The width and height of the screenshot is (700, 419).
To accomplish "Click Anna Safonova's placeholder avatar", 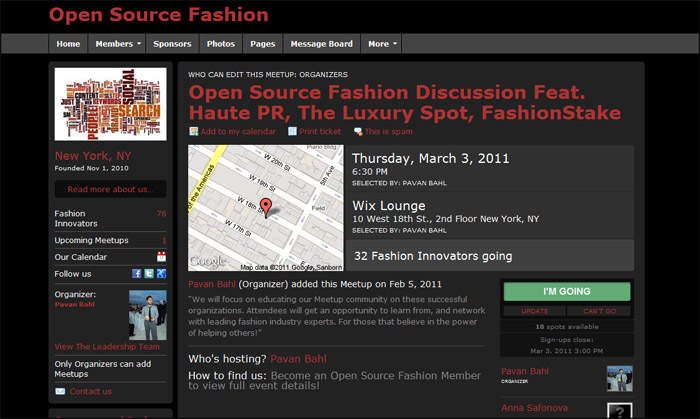I will click(x=620, y=411).
